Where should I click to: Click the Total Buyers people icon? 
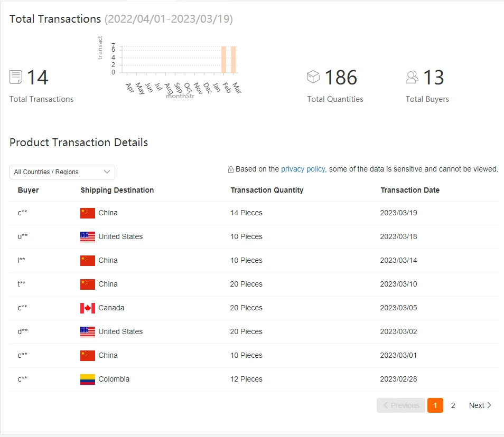point(412,77)
